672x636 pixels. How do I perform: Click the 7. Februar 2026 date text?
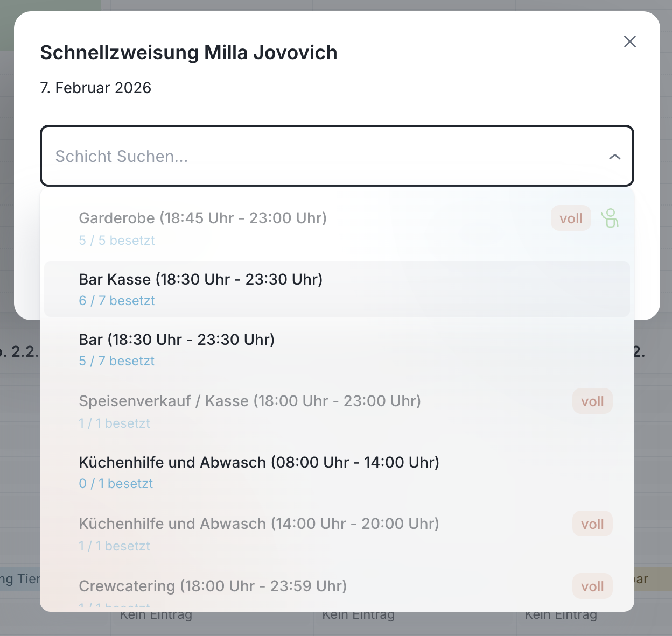(96, 88)
